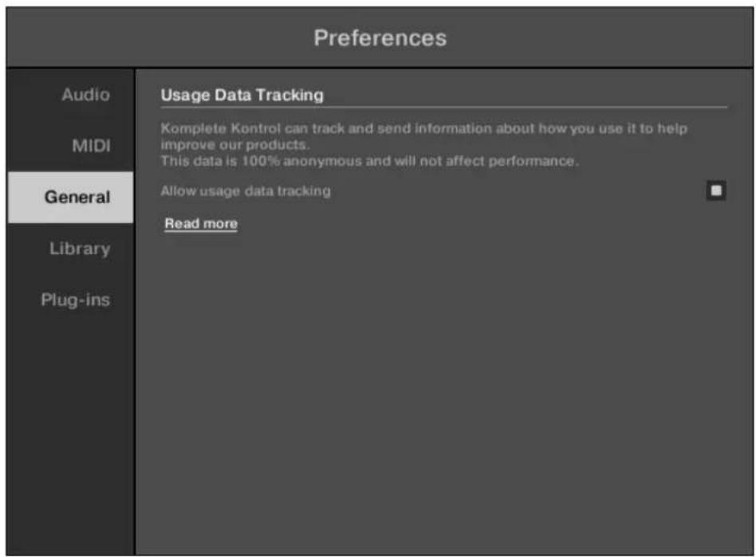Viewport: 756px width, 557px height.
Task: Switch to the MIDI tab
Action: click(93, 147)
